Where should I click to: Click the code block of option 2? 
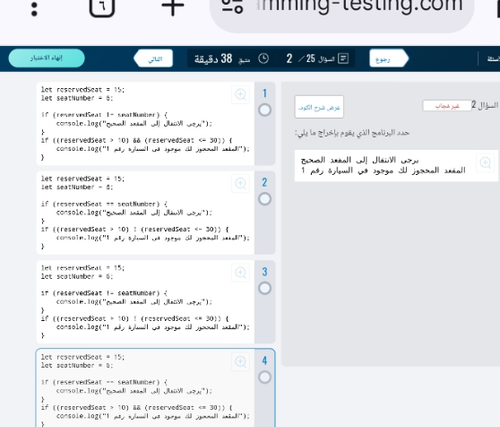pyautogui.click(x=145, y=213)
